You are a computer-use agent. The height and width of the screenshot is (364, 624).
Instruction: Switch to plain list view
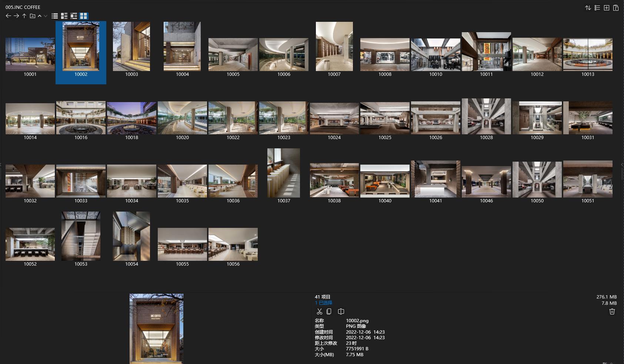55,16
